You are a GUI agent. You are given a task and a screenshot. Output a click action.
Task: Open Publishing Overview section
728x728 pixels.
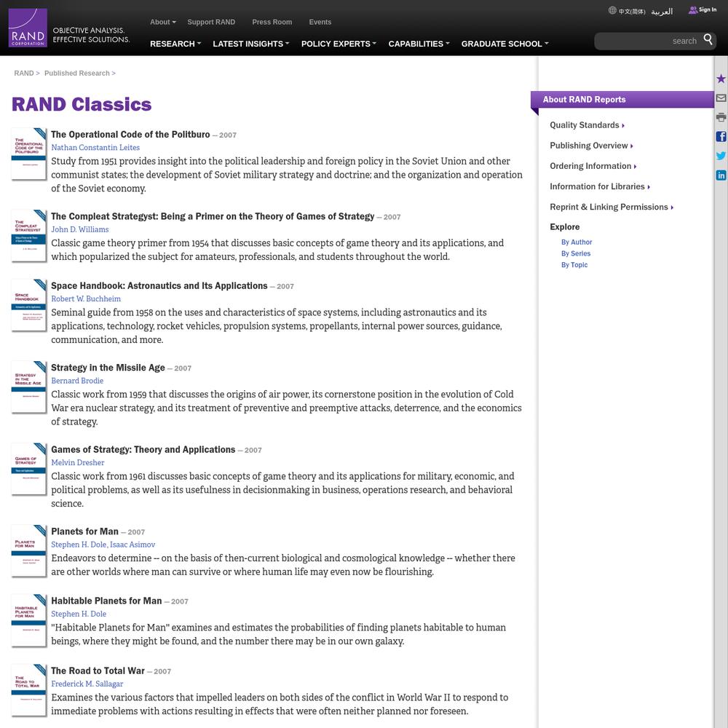click(591, 146)
